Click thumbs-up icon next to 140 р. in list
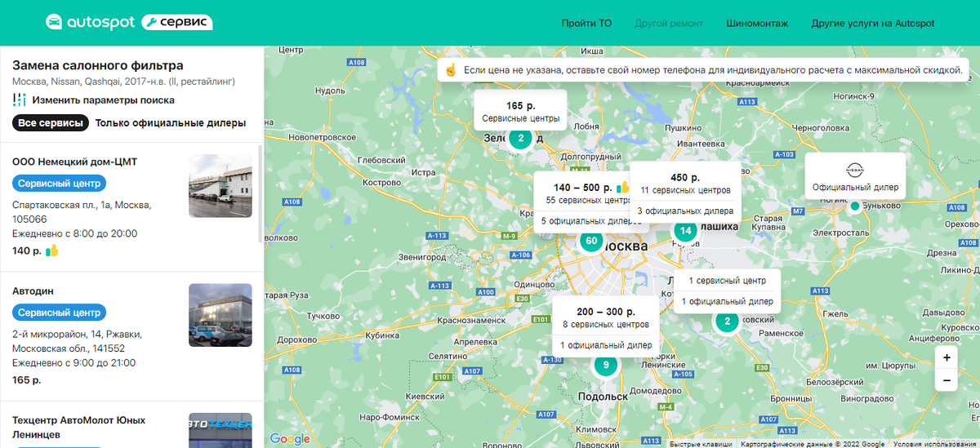This screenshot has width=980, height=448. click(53, 251)
